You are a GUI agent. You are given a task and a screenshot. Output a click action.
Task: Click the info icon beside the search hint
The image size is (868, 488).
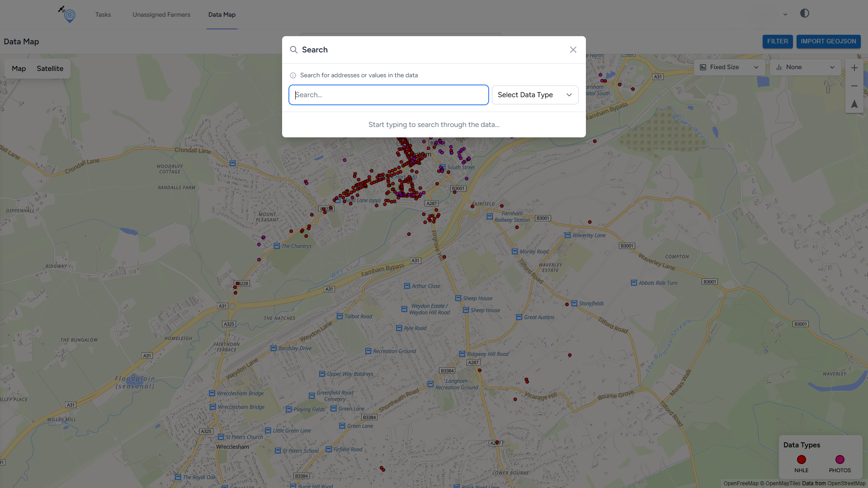[293, 75]
